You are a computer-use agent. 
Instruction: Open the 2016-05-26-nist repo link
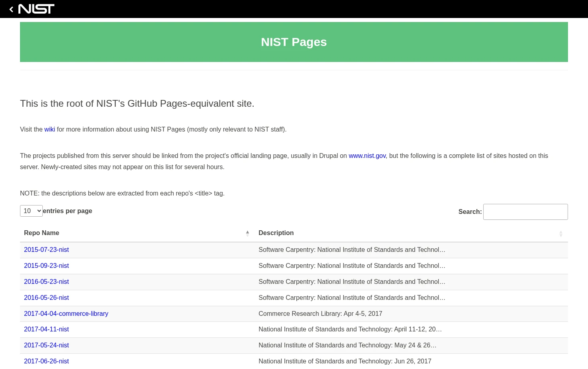pos(46,297)
